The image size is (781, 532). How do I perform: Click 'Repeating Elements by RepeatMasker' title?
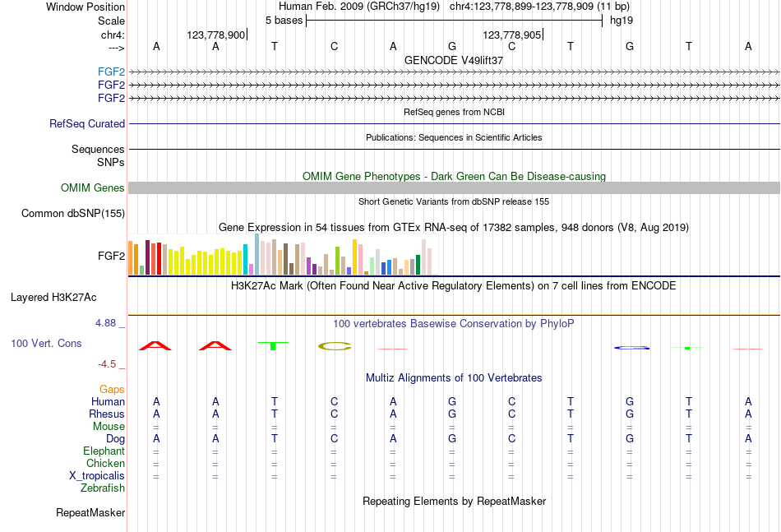tap(454, 502)
